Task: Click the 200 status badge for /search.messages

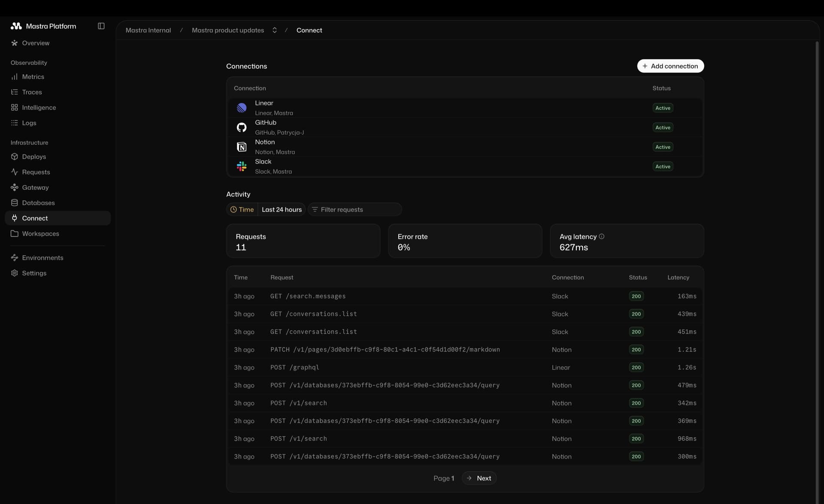Action: 636,296
